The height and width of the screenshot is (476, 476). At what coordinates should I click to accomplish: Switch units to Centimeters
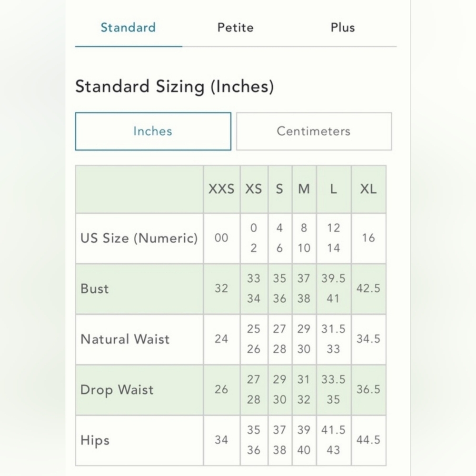pyautogui.click(x=314, y=131)
